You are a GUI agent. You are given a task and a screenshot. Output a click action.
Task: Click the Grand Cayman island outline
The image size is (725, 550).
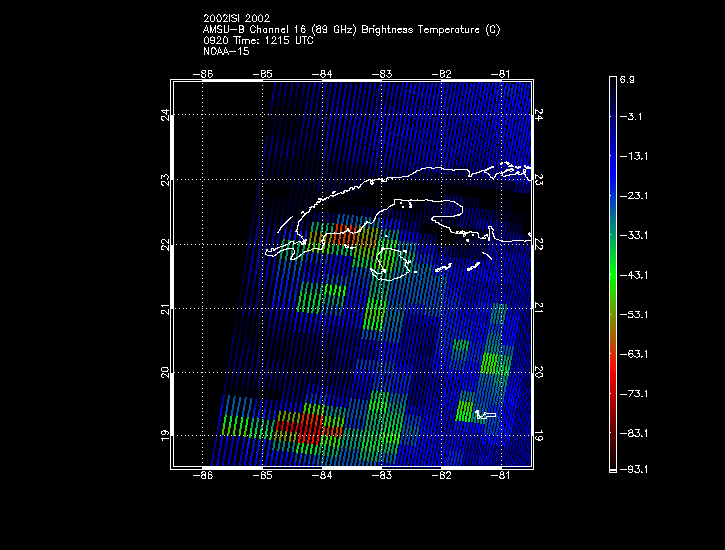(x=486, y=414)
